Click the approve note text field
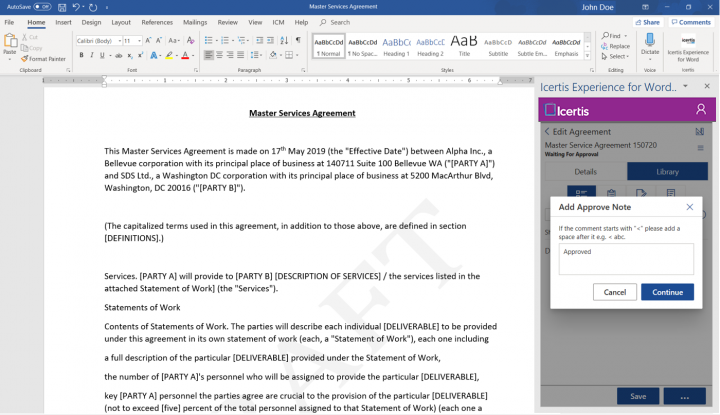Image resolution: width=720 pixels, height=415 pixels. [x=626, y=259]
